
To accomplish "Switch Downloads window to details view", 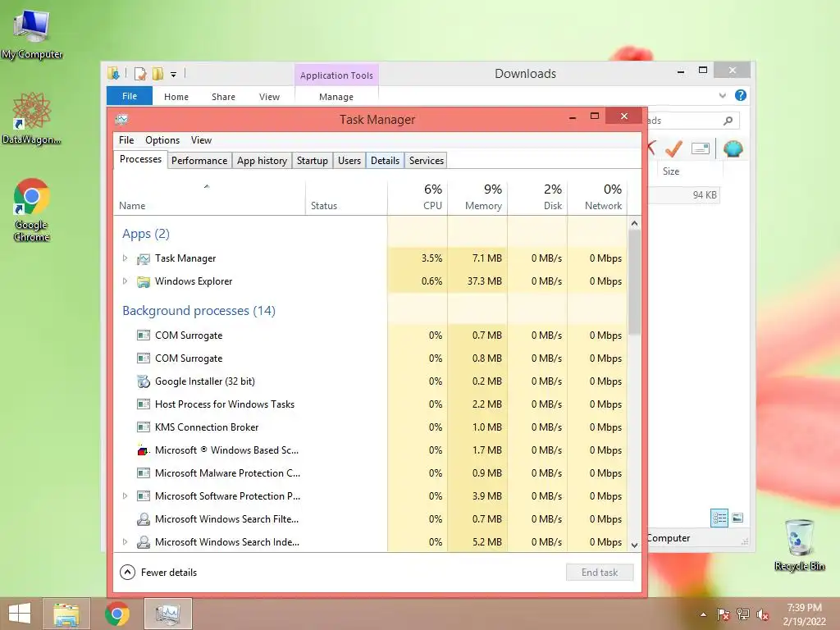I will tap(719, 518).
